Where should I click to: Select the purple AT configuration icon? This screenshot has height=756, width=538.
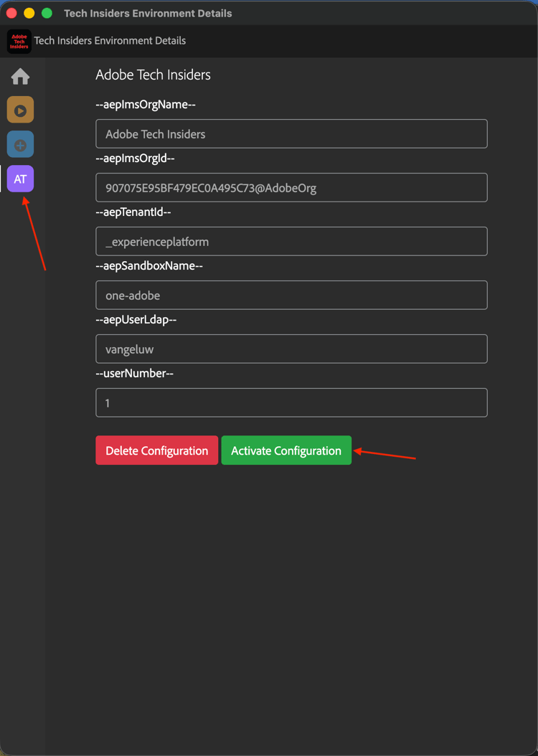(20, 179)
